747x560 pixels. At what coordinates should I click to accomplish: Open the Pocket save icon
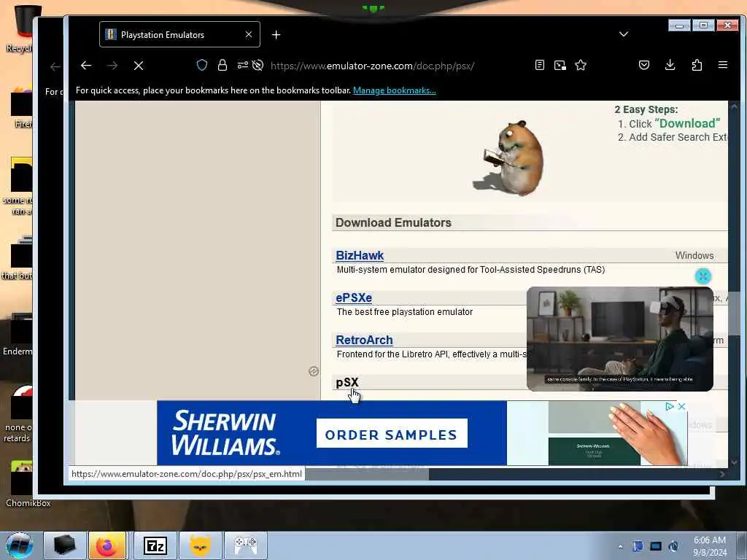[x=643, y=65]
